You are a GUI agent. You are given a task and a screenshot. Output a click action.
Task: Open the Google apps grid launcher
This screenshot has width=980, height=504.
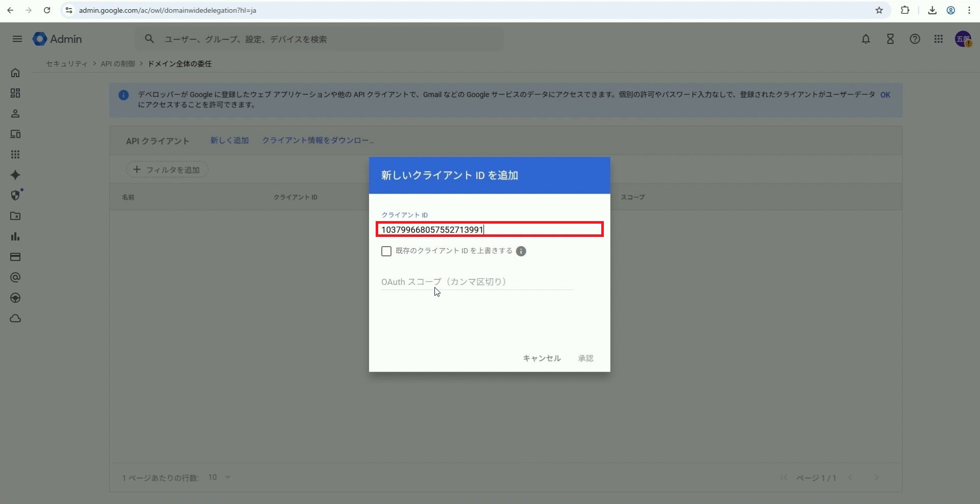coord(938,39)
